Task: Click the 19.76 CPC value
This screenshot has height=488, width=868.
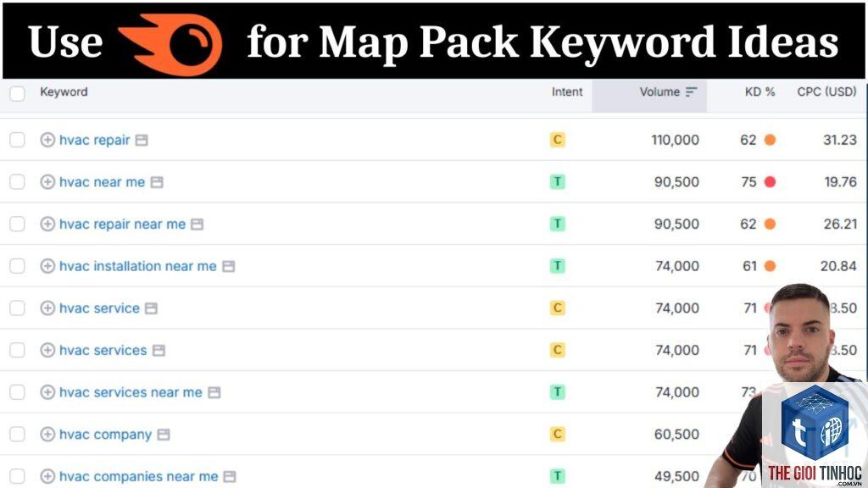Action: pyautogui.click(x=840, y=182)
